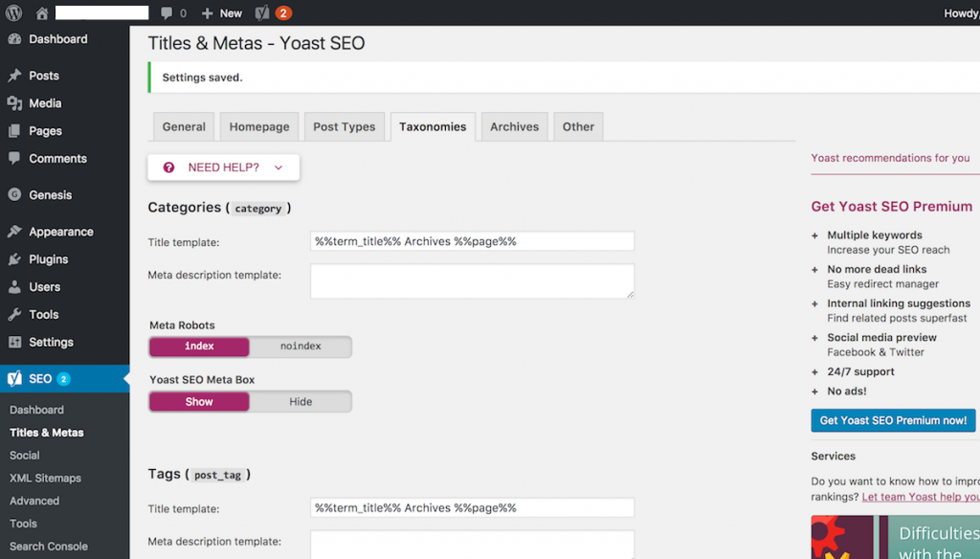Select Hide for Yoast SEO Meta Box
Viewport: 980px width, 559px height.
pyautogui.click(x=301, y=401)
